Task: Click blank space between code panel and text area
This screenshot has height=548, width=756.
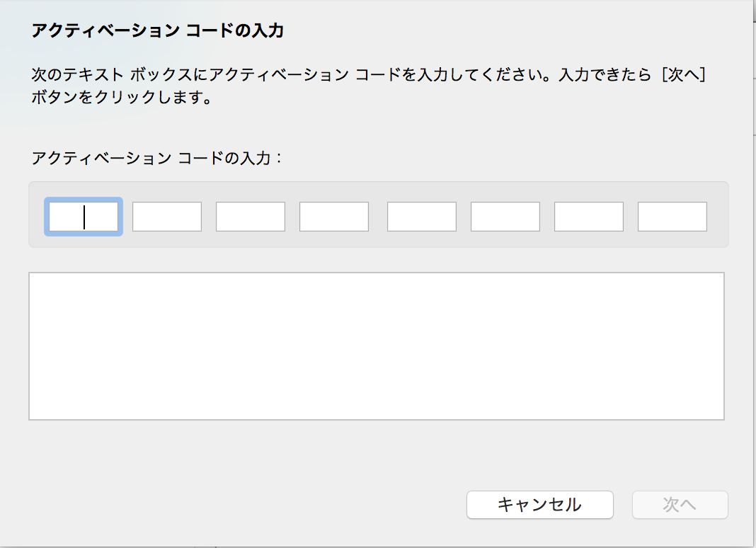Action: [x=377, y=260]
